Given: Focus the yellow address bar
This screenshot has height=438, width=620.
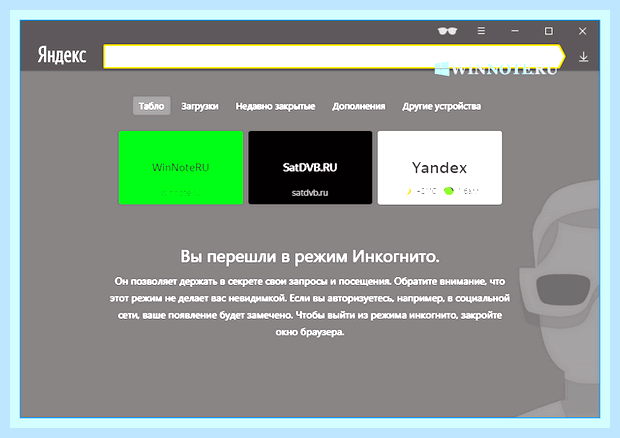Looking at the screenshot, I should (334, 57).
